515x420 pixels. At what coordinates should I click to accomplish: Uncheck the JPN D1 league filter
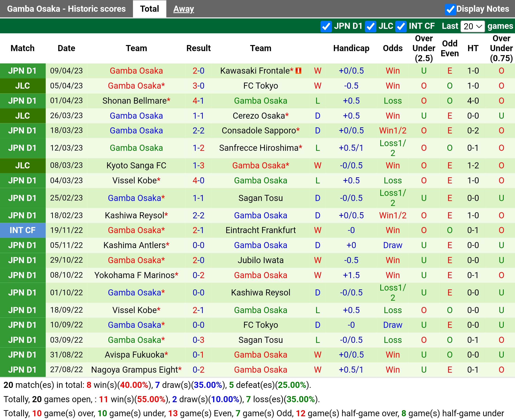point(326,26)
